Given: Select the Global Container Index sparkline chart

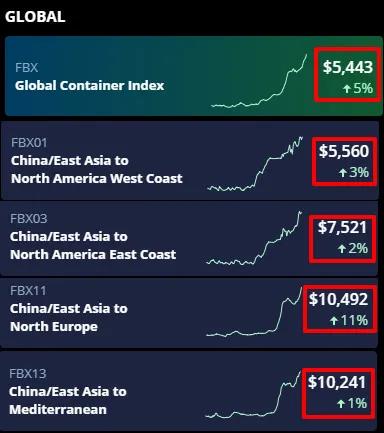Looking at the screenshot, I should 259,81.
